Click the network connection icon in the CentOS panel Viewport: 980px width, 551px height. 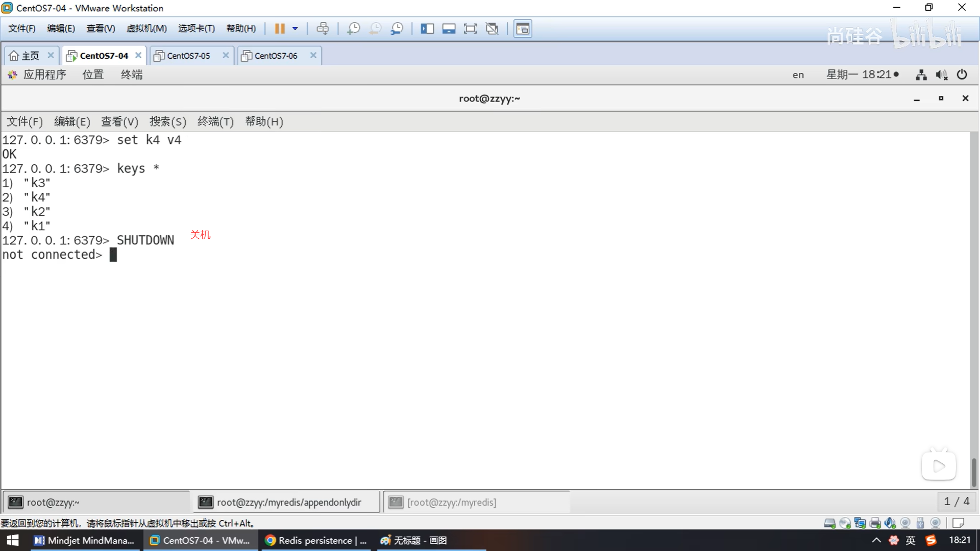[921, 75]
